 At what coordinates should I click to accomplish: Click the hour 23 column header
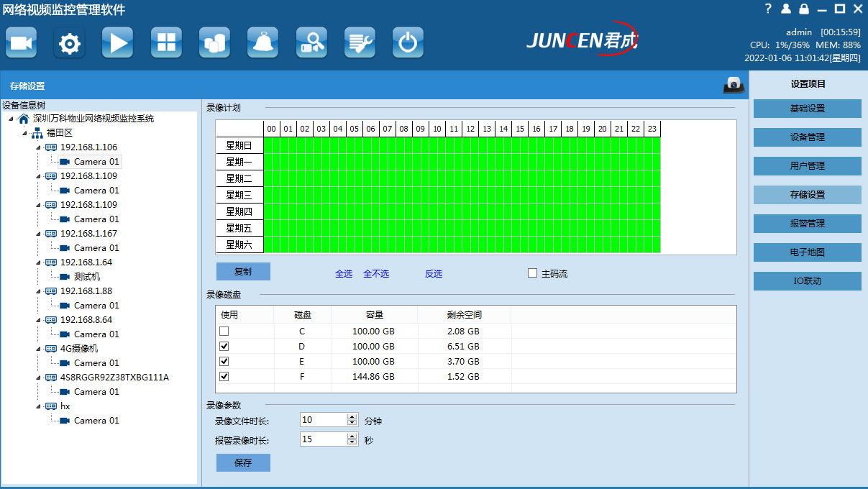click(652, 129)
